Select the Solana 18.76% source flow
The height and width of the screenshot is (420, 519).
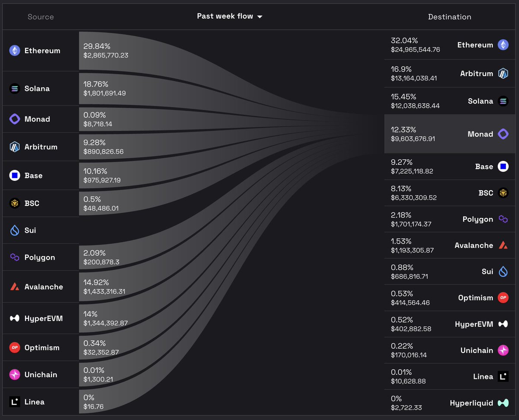click(x=105, y=89)
